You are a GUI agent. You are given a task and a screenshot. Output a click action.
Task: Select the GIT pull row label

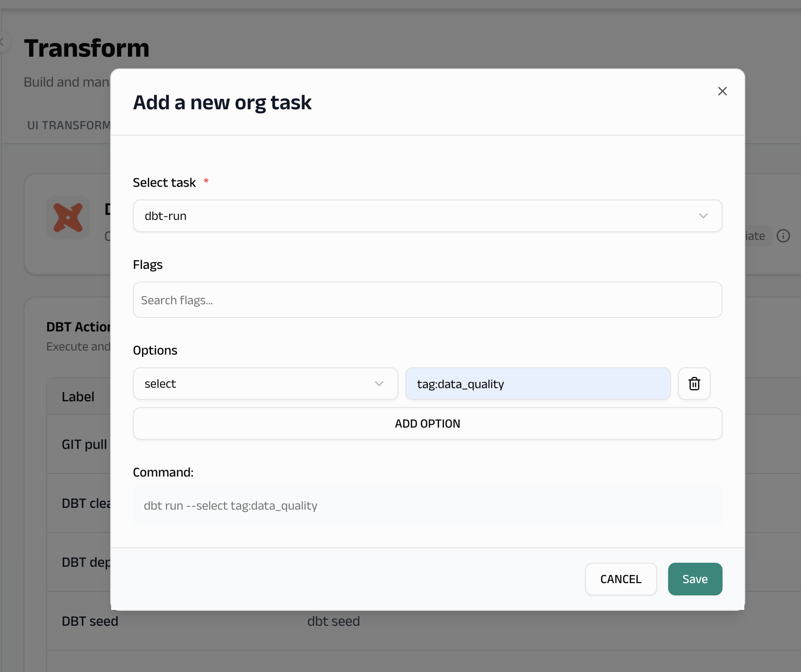tap(84, 444)
